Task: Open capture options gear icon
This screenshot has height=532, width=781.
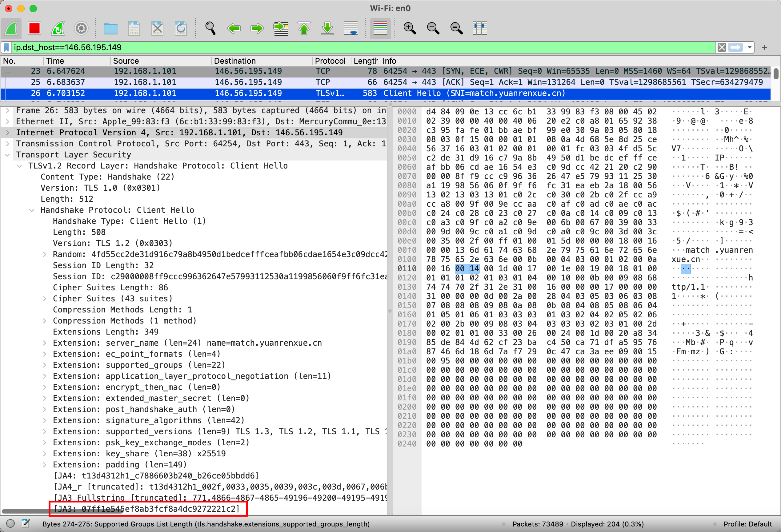Action: coord(81,28)
